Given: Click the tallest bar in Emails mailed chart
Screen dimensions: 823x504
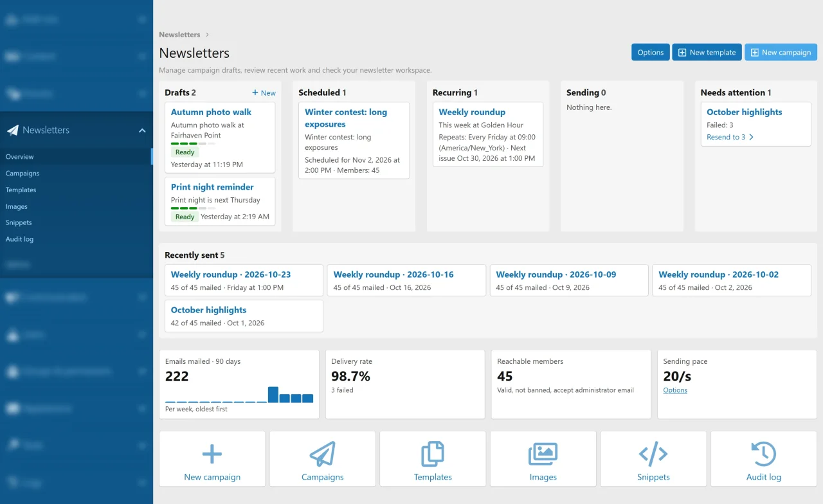Looking at the screenshot, I should (x=273, y=395).
